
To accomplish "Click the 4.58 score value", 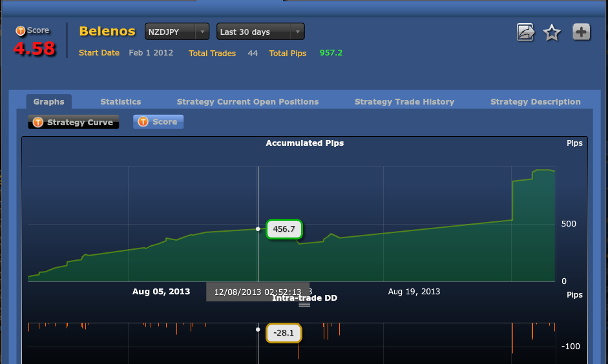I will coord(34,49).
